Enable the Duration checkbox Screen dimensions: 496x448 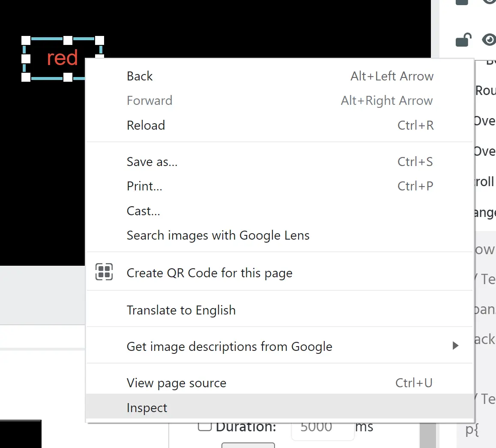pos(205,426)
